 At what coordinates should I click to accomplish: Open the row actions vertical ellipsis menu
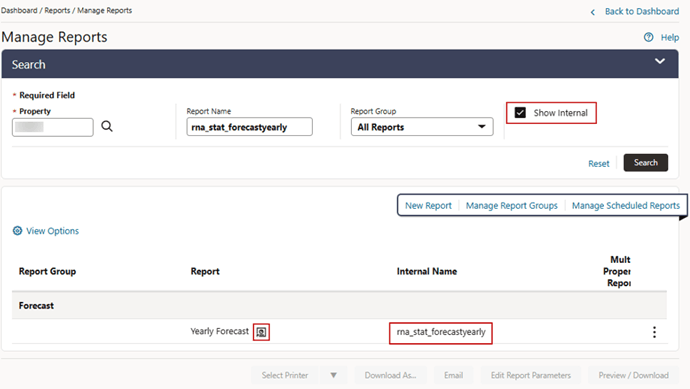click(654, 332)
